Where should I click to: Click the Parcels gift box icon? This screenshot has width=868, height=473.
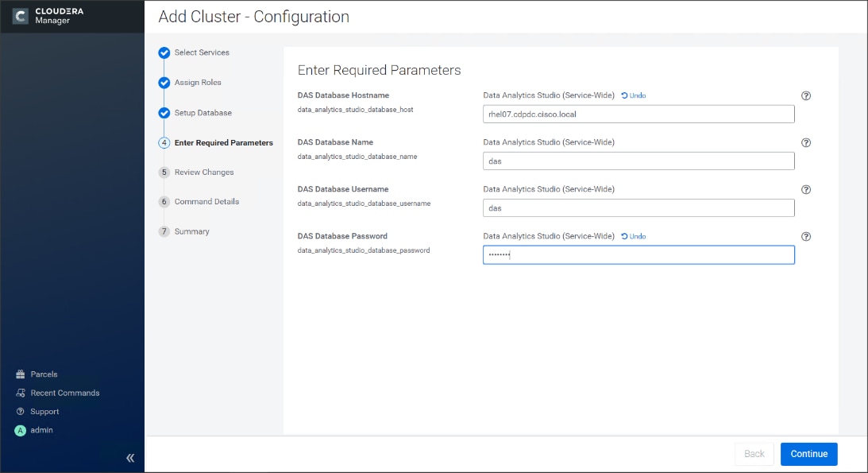[21, 374]
